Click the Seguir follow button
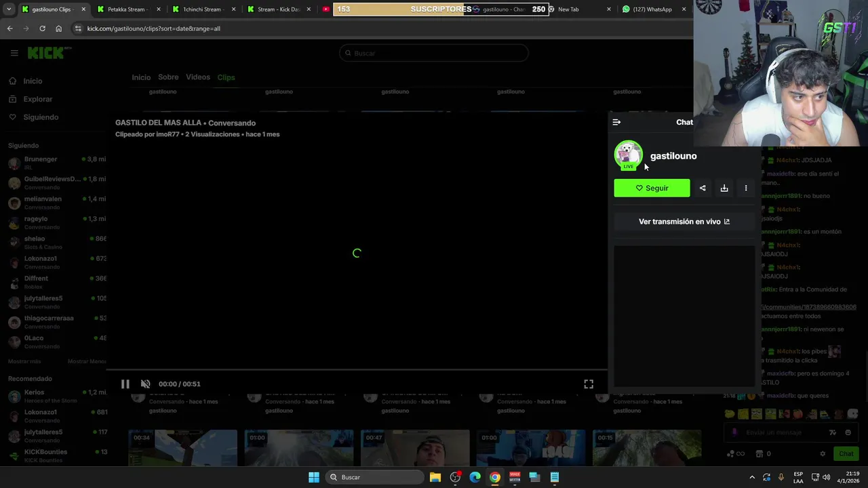This screenshot has height=488, width=868. (x=652, y=188)
